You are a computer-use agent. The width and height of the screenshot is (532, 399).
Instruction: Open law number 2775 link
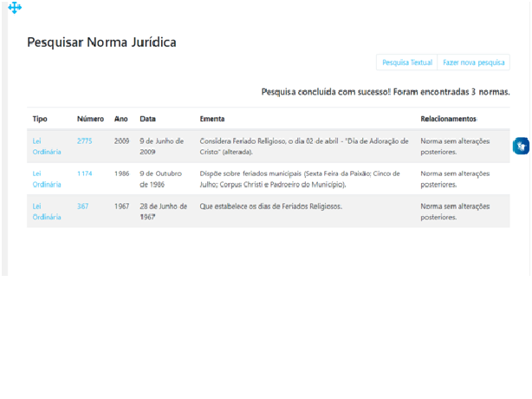[x=84, y=141]
